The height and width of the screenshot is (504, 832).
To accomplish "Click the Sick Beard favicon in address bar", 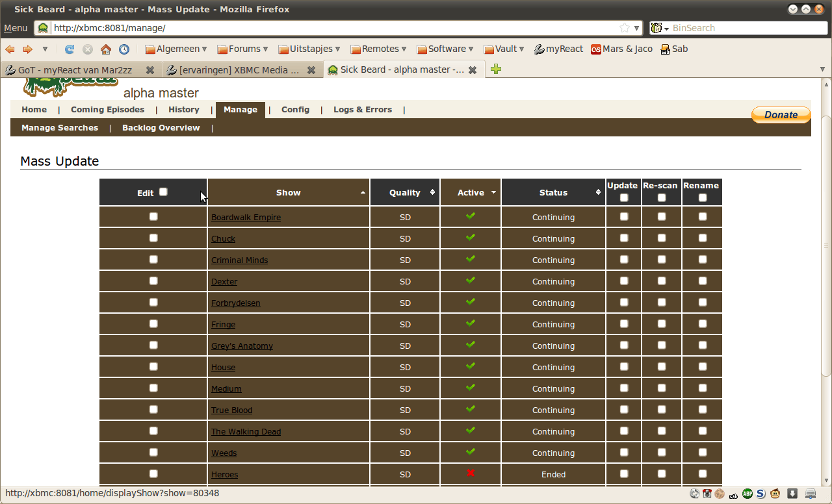I will pyautogui.click(x=43, y=28).
